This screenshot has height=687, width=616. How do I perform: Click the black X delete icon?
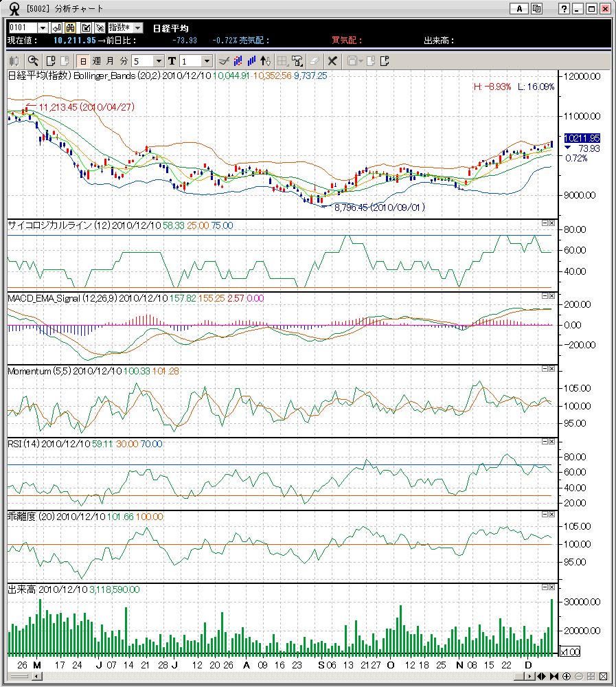332,60
